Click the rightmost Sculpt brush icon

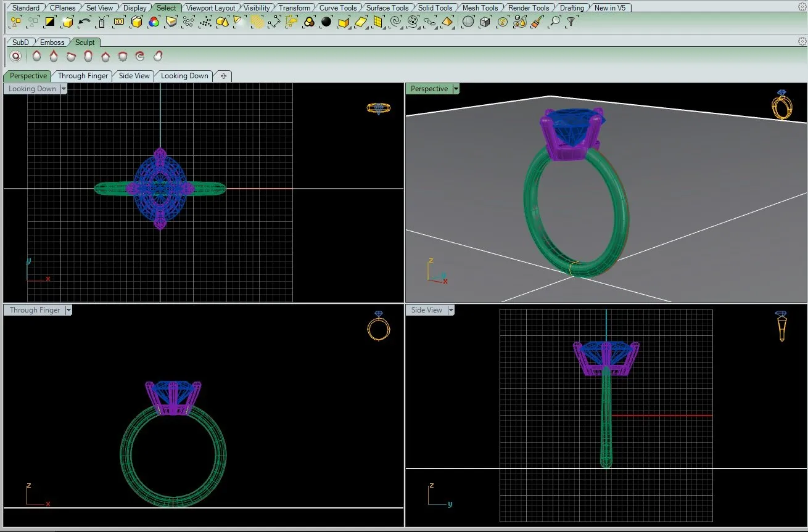(x=157, y=56)
